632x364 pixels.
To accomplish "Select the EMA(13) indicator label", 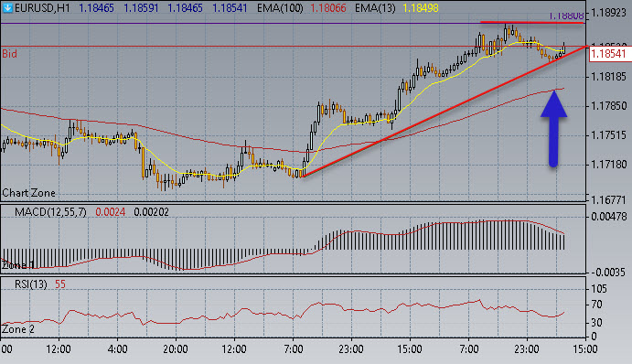I will point(375,8).
